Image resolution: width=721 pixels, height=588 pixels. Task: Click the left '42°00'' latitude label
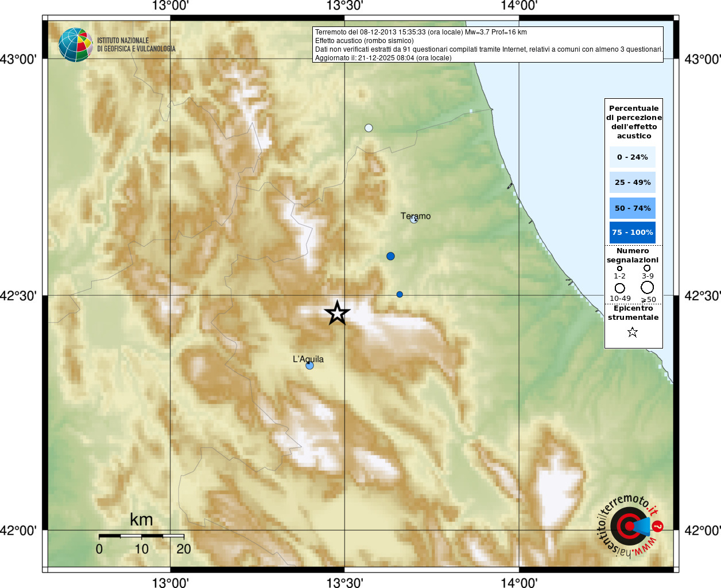coord(18,530)
